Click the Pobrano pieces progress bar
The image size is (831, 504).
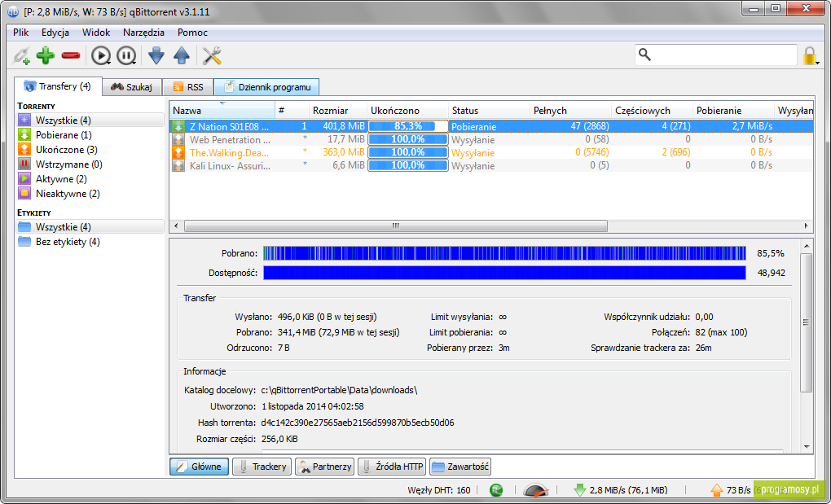[x=504, y=253]
